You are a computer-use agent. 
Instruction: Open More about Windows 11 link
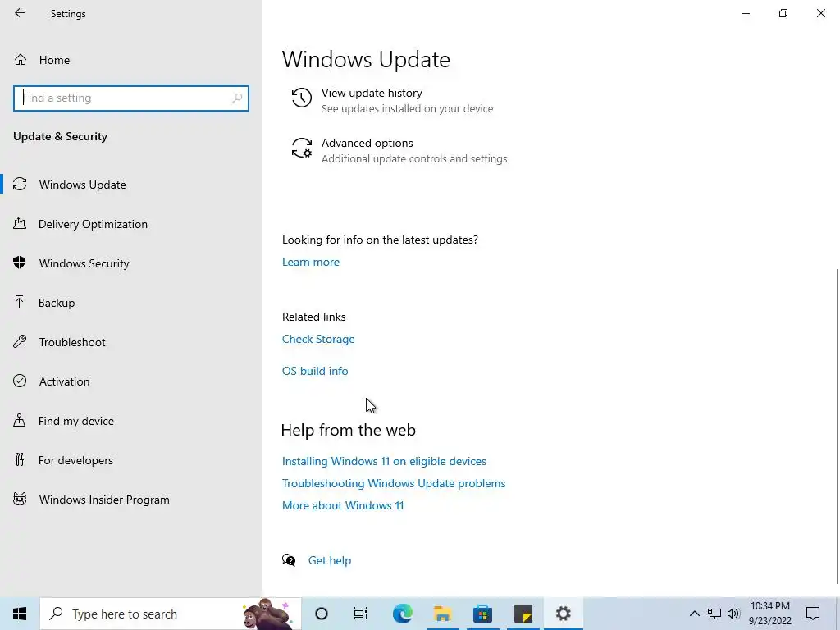point(343,505)
